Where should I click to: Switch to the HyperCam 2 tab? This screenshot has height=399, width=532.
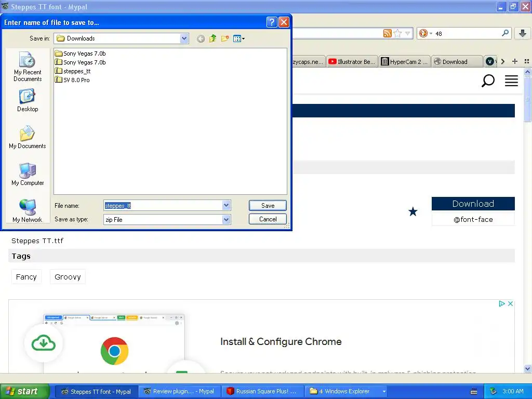point(404,62)
